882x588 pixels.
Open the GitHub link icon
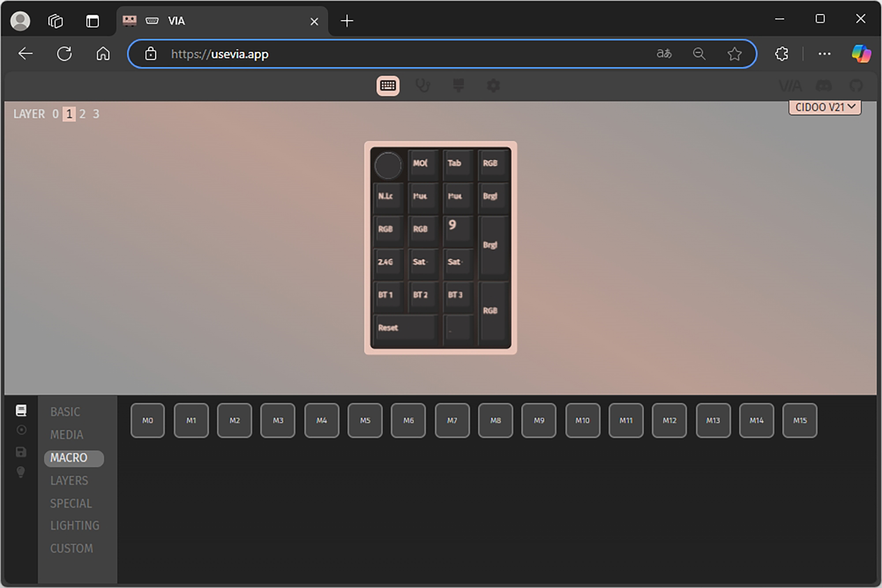pyautogui.click(x=856, y=86)
